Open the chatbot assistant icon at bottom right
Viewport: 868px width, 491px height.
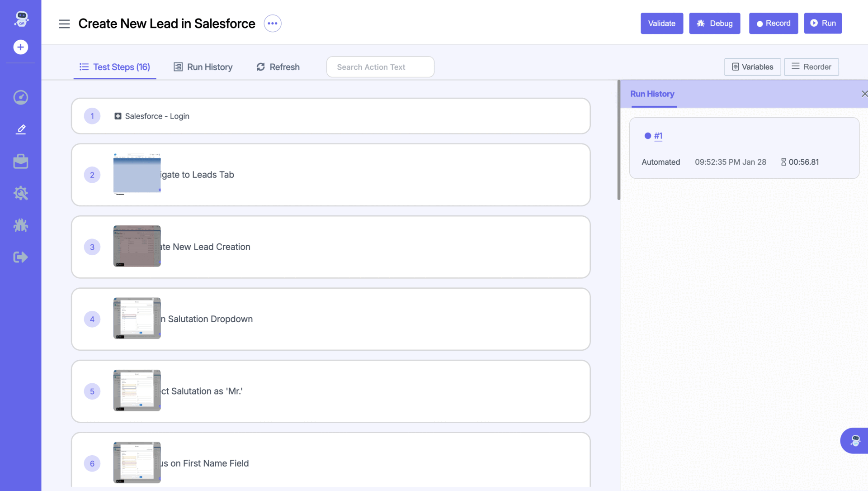point(855,440)
